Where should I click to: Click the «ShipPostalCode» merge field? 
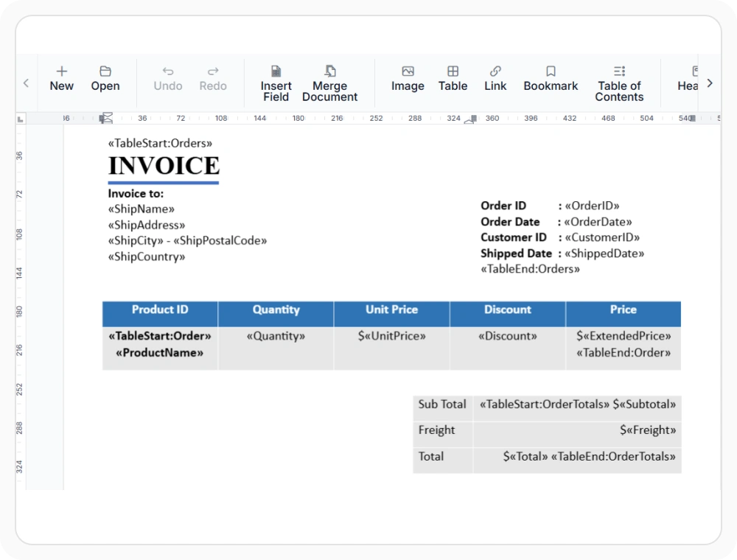tap(220, 240)
